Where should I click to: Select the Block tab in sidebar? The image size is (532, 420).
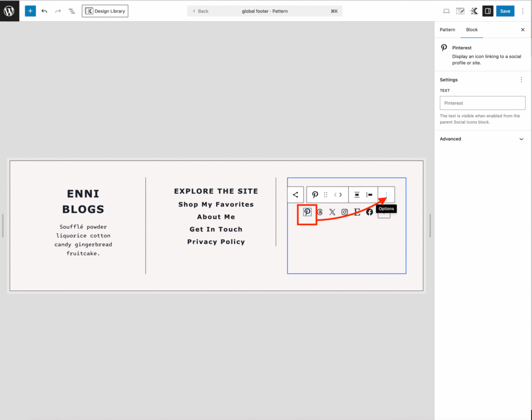[472, 30]
